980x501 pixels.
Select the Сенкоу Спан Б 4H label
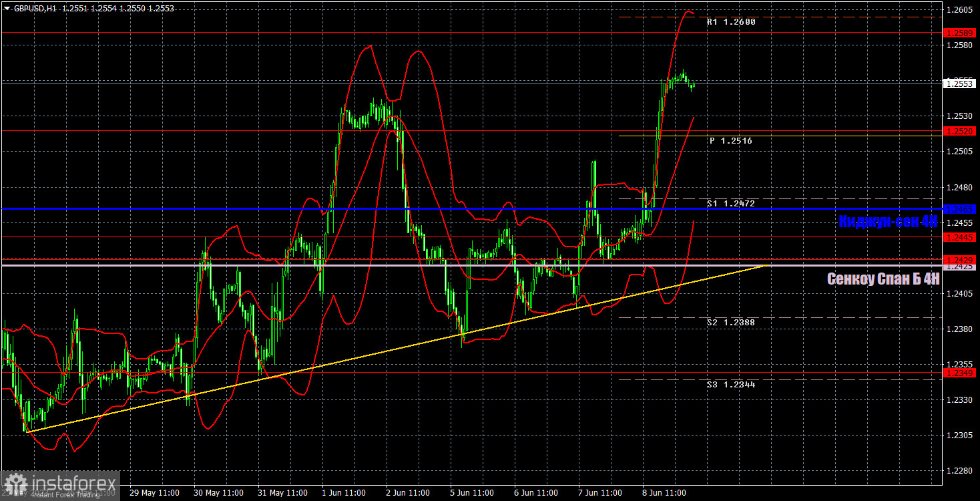(x=883, y=279)
